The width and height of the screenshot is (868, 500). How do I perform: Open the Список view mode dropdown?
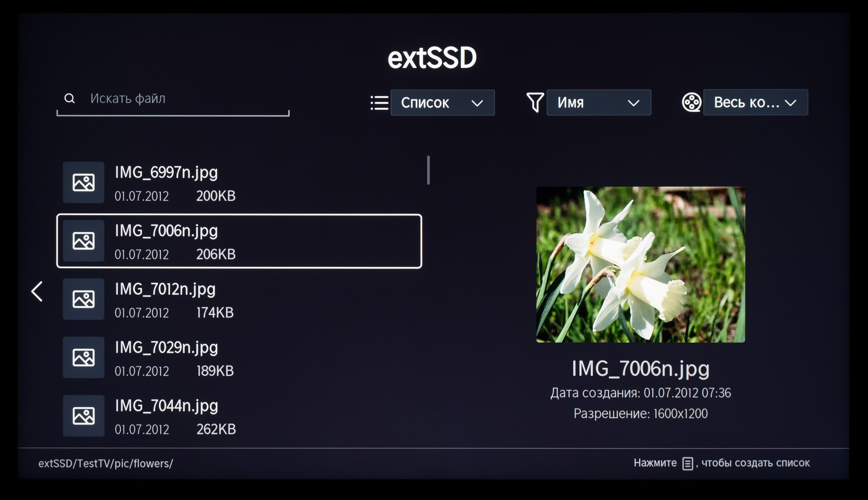(x=442, y=103)
